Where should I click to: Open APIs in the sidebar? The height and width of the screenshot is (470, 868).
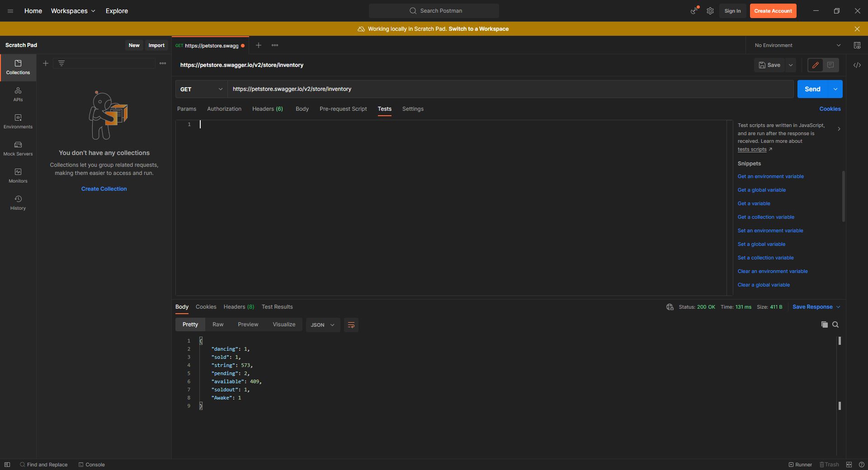tap(18, 94)
